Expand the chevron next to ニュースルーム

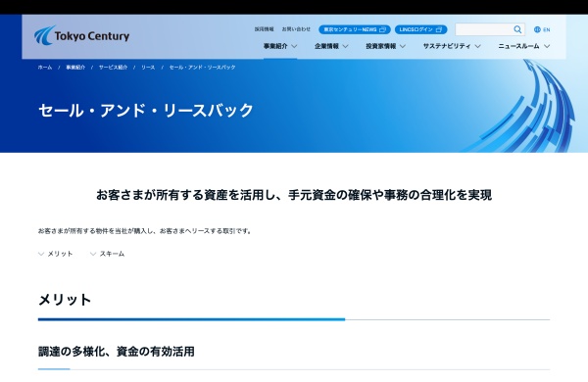(x=547, y=46)
